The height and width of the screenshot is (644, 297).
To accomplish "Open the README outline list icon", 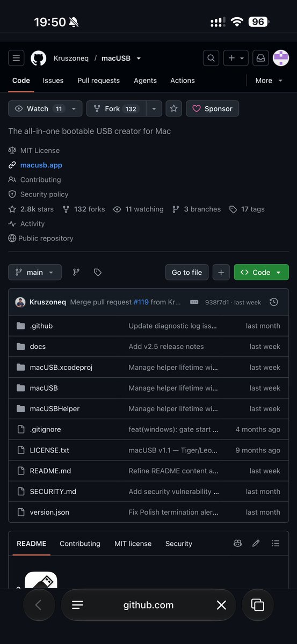I will pyautogui.click(x=276, y=544).
